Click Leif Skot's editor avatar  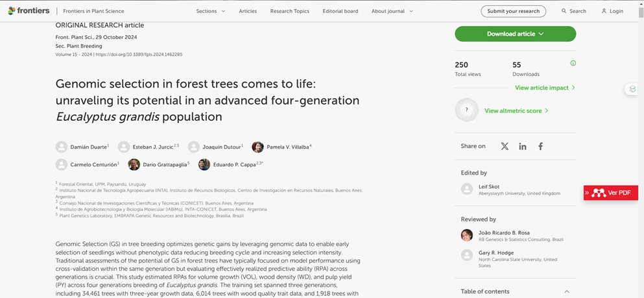tap(467, 189)
